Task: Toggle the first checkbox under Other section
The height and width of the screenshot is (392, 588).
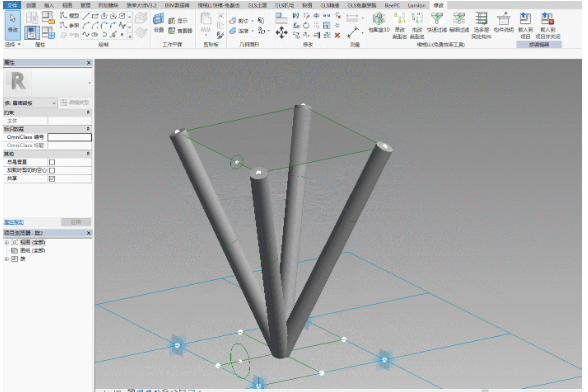Action: click(x=52, y=162)
